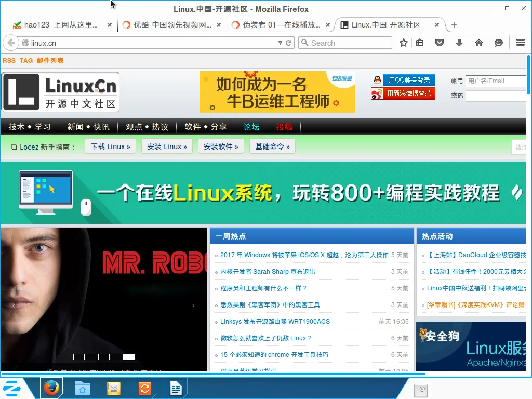
Task: Open the Firefox Hello smiley icon
Action: pyautogui.click(x=498, y=43)
